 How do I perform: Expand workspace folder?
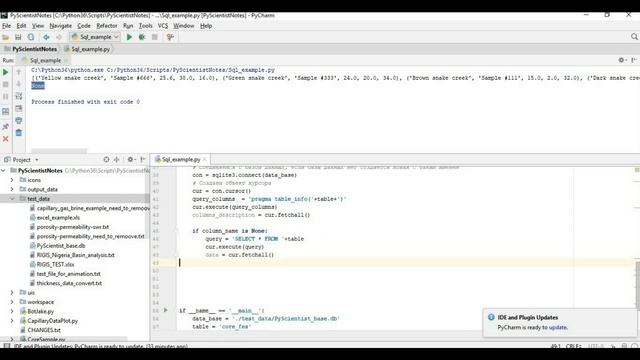[x=12, y=302]
